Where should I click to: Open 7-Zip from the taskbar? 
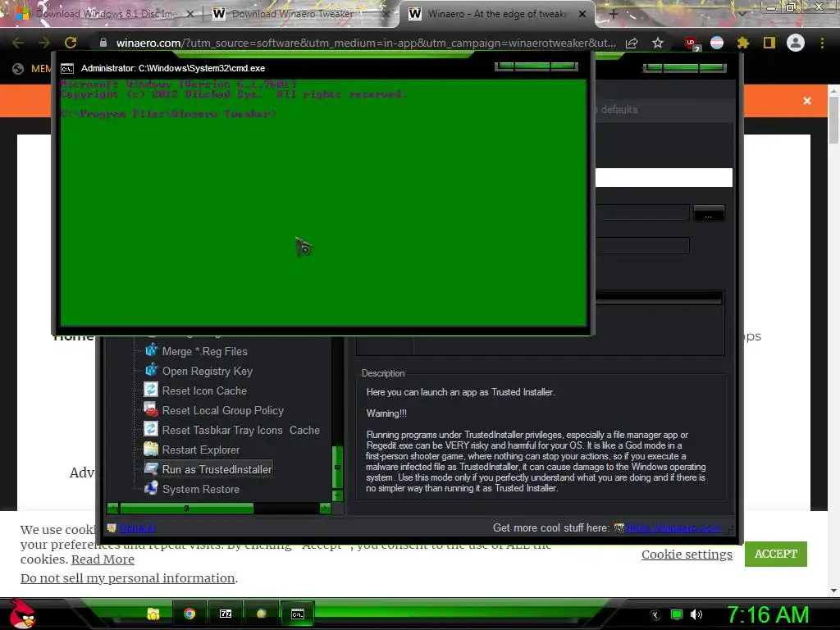[x=226, y=614]
